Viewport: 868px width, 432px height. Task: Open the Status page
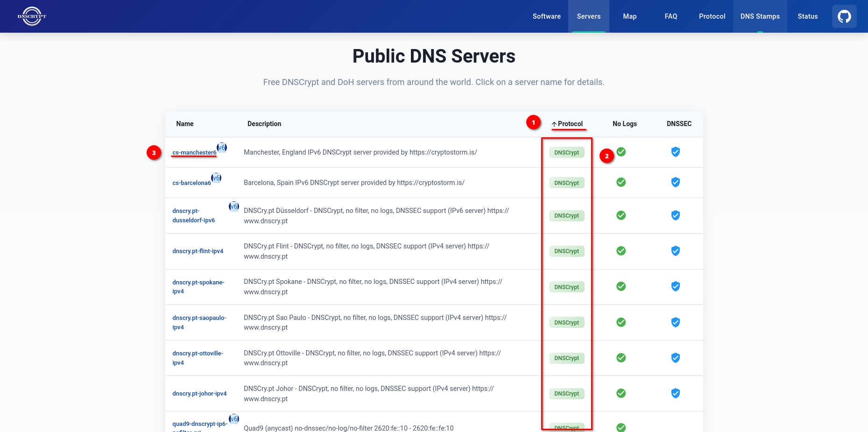807,16
